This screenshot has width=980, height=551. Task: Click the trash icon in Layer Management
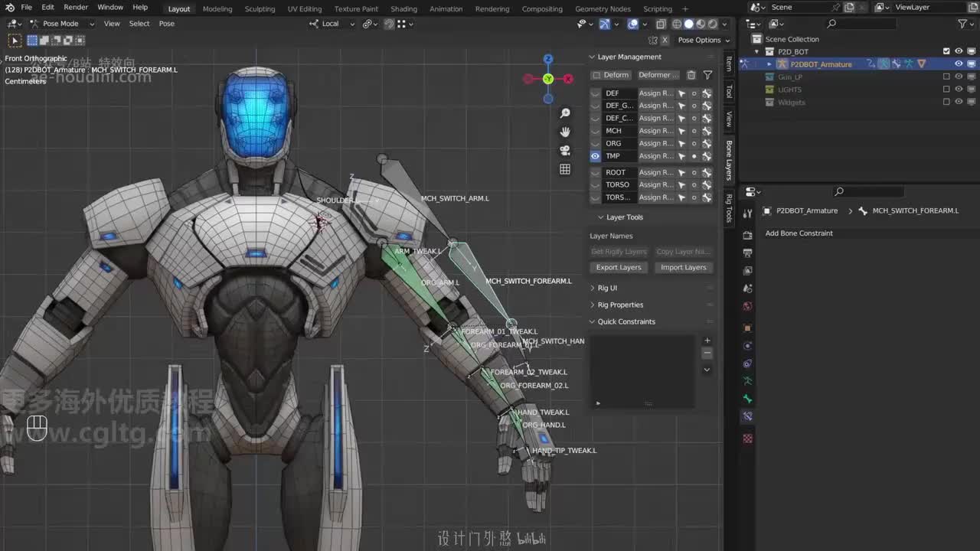(691, 75)
